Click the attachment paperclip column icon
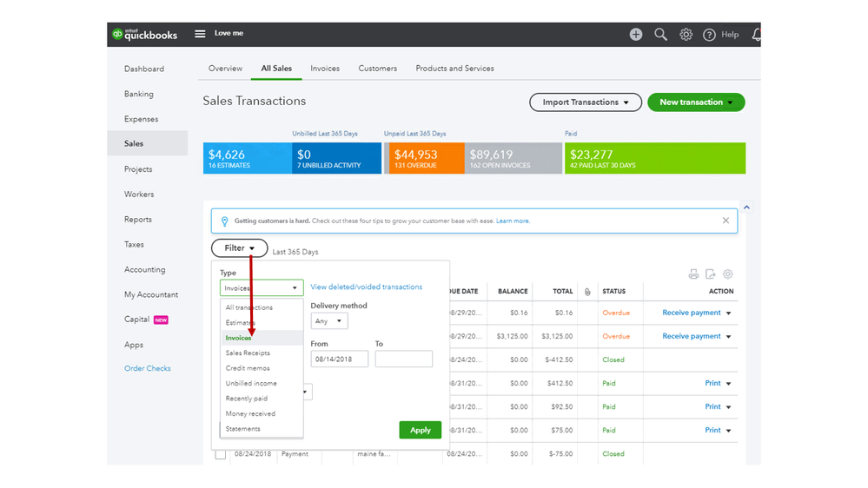Viewport: 868px width, 488px height. click(587, 292)
